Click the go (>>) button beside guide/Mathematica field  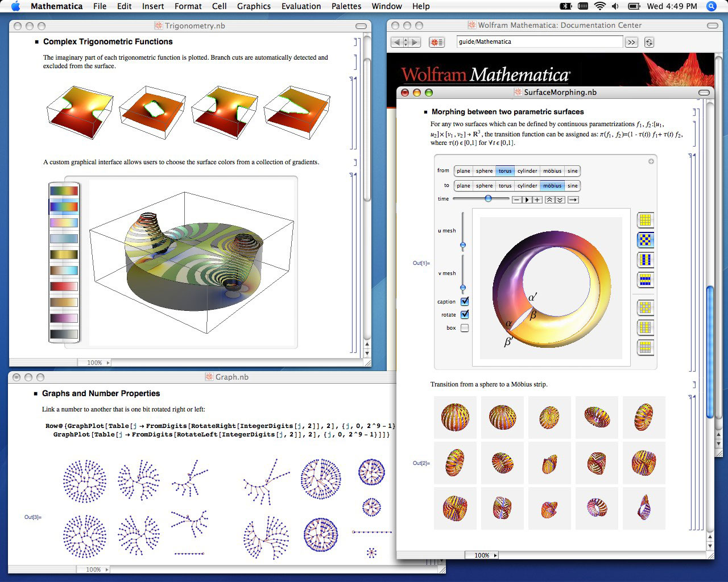(631, 42)
